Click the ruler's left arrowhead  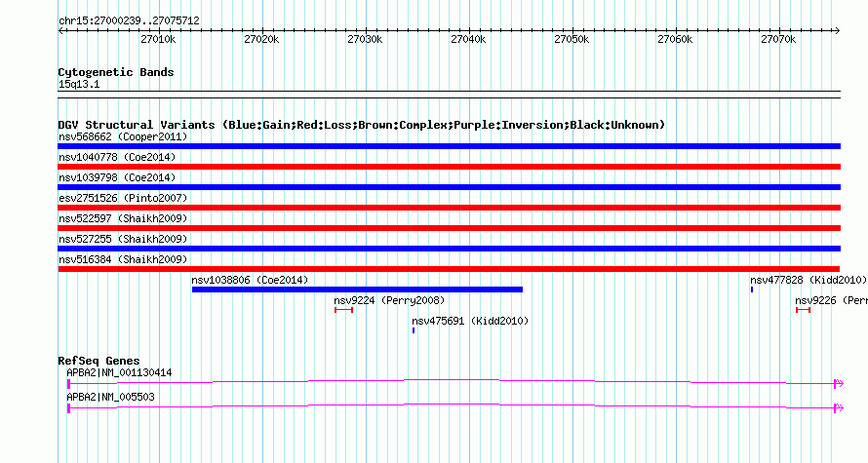point(60,31)
